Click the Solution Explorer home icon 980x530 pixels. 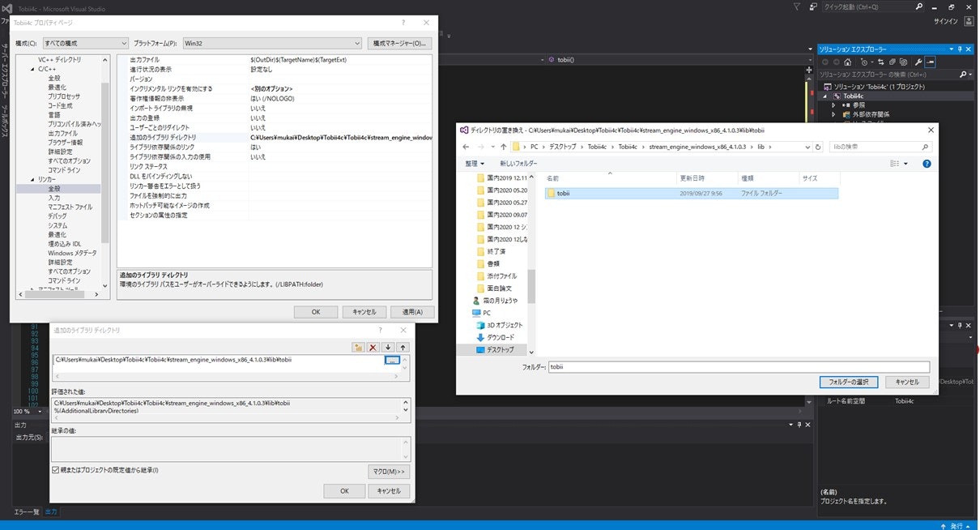click(x=848, y=62)
